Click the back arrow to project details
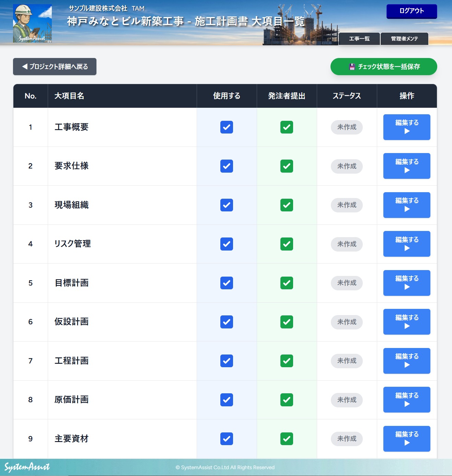This screenshot has width=452, height=476. 25,67
